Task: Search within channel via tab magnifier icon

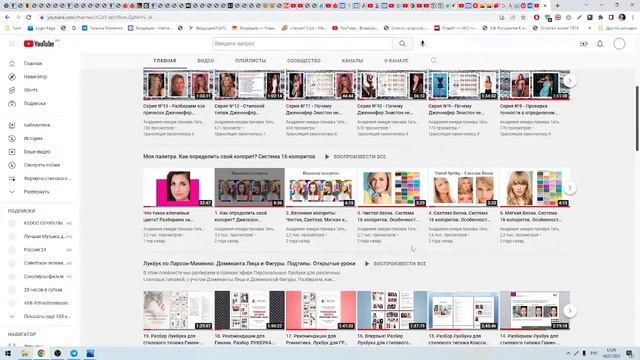Action: [x=433, y=60]
